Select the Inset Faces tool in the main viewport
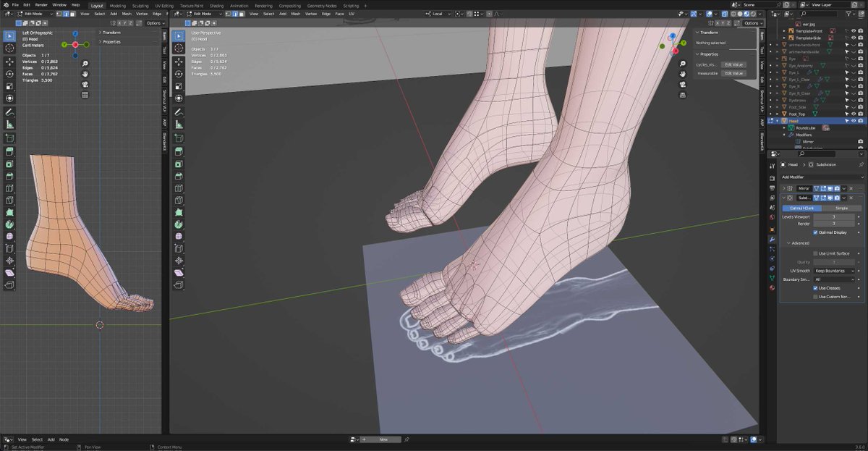868x451 pixels. pos(179,164)
